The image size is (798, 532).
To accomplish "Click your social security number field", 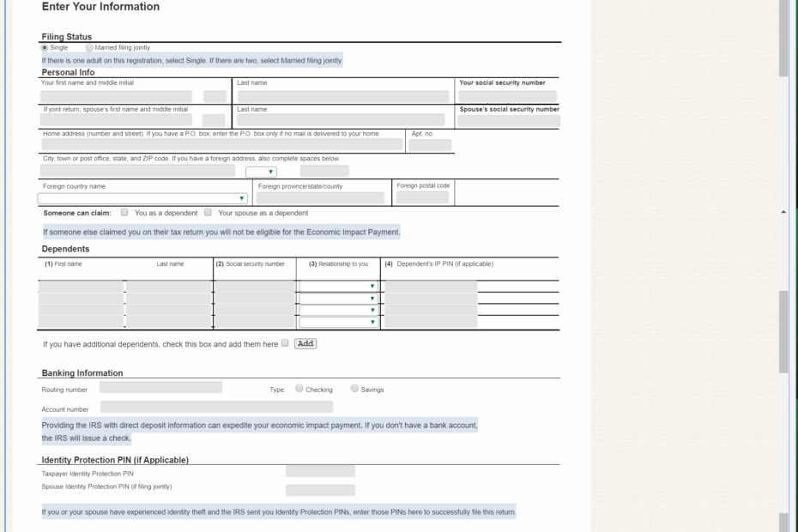I will (x=508, y=94).
